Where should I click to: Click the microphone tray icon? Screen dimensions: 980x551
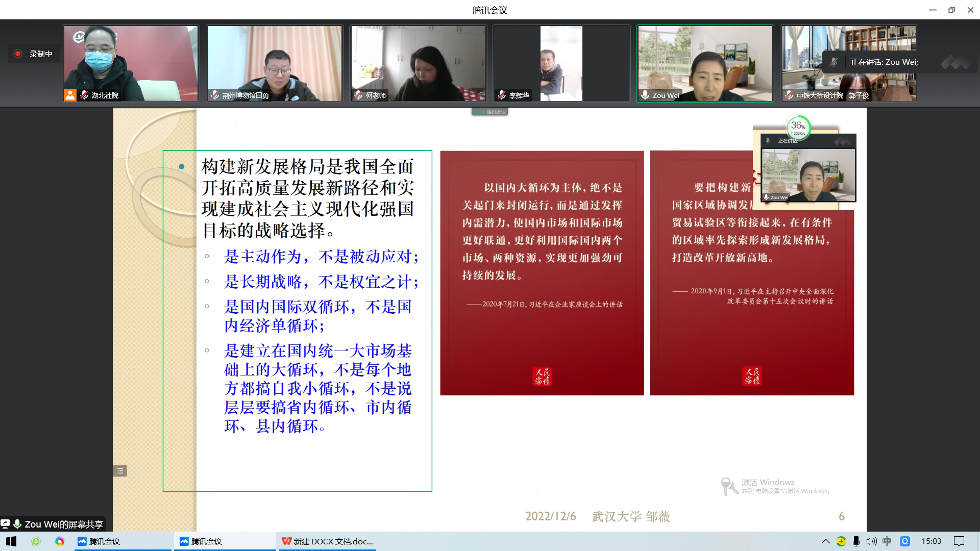(856, 541)
